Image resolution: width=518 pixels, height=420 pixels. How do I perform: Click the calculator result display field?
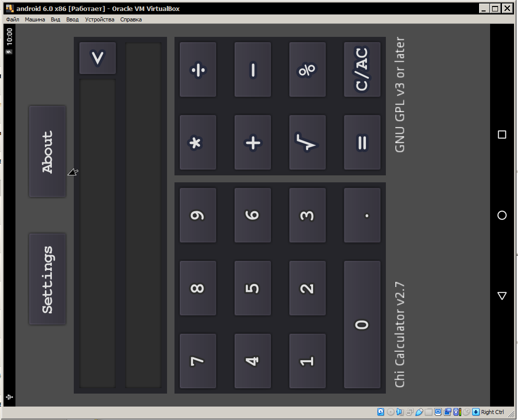144,215
